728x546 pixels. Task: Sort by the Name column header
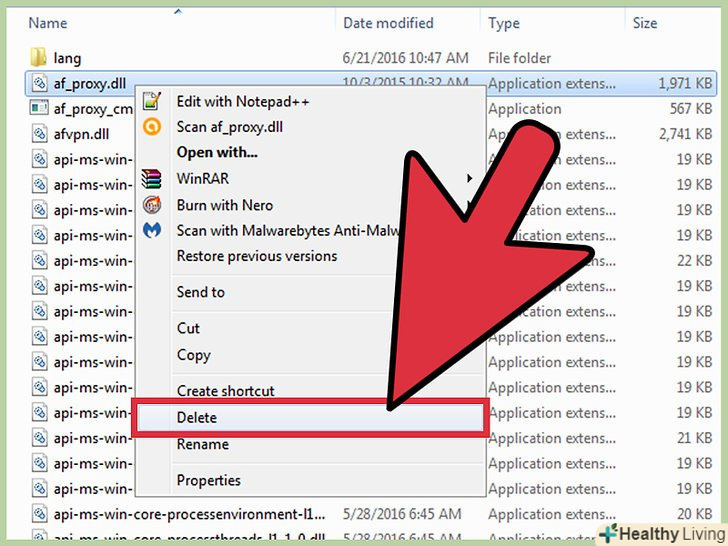[48, 23]
